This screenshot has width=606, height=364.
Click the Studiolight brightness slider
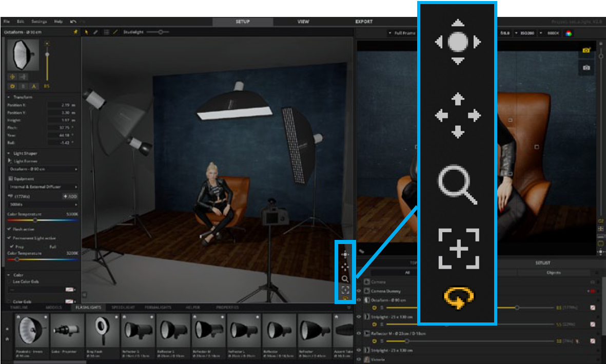tap(160, 32)
